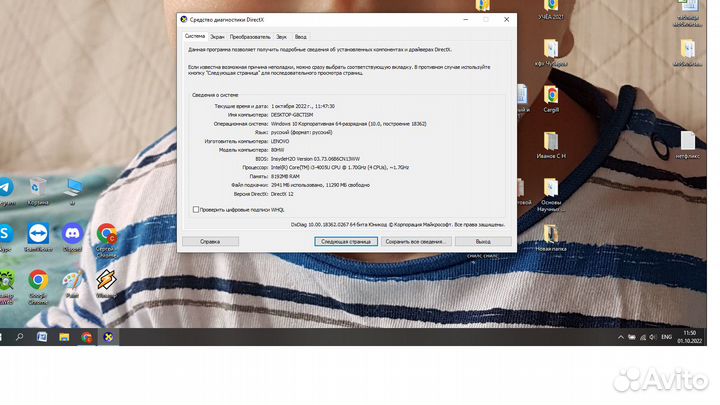Click the InsydeH2O BIOS version text
Image resolution: width=720 pixels, height=405 pixels.
[315, 159]
